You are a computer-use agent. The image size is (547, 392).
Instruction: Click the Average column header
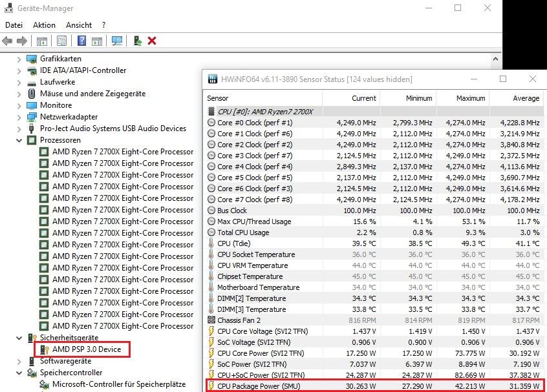click(x=517, y=98)
